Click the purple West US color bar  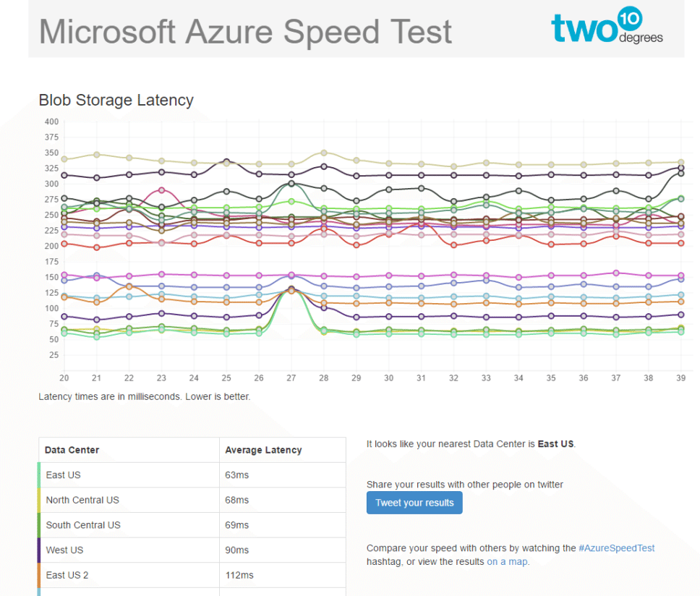(x=37, y=550)
